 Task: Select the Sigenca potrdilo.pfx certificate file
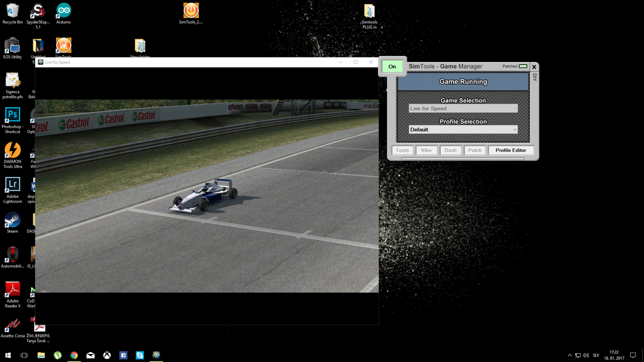click(12, 86)
